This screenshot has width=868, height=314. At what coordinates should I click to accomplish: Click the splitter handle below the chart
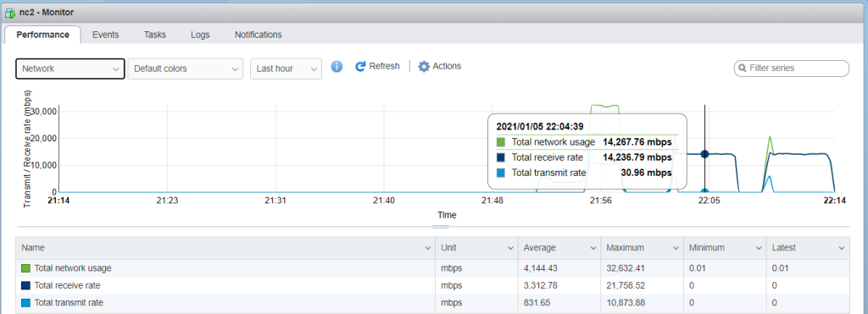point(441,227)
